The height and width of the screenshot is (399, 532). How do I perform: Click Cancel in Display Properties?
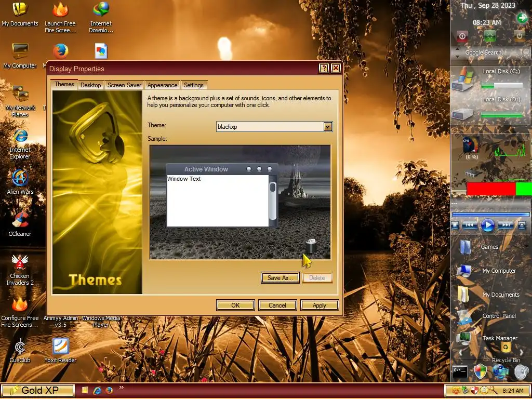point(277,305)
